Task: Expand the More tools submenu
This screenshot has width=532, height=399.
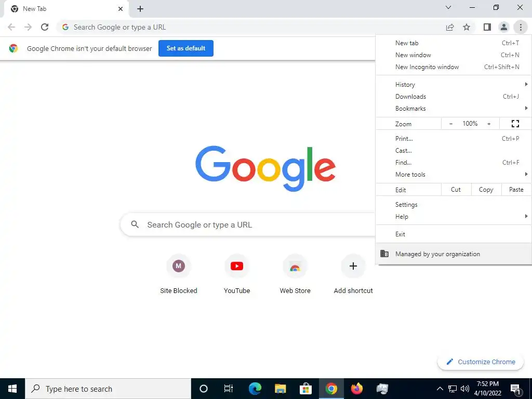Action: click(454, 175)
